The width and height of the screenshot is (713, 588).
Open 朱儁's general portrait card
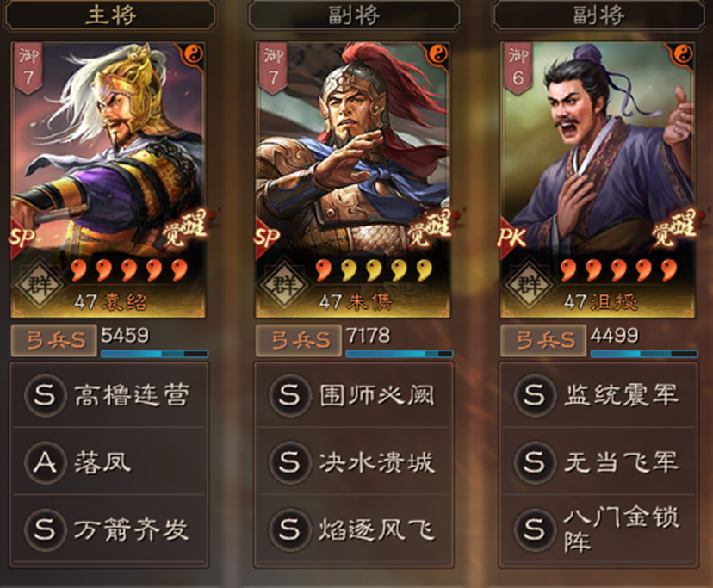pyautogui.click(x=353, y=180)
